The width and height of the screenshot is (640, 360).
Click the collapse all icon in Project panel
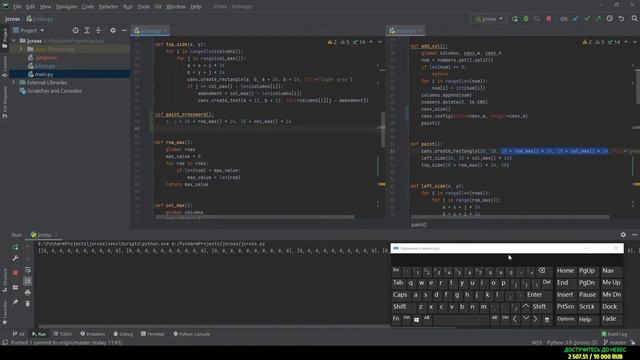coord(98,30)
